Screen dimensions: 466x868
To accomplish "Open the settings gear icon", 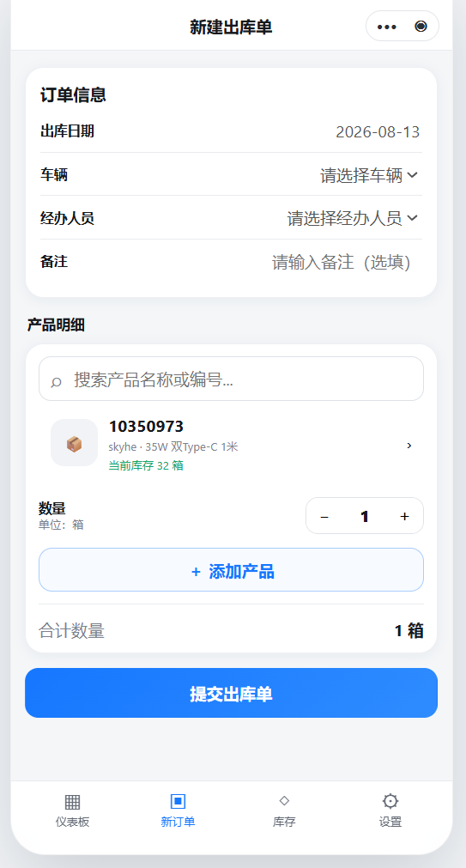I will click(390, 801).
